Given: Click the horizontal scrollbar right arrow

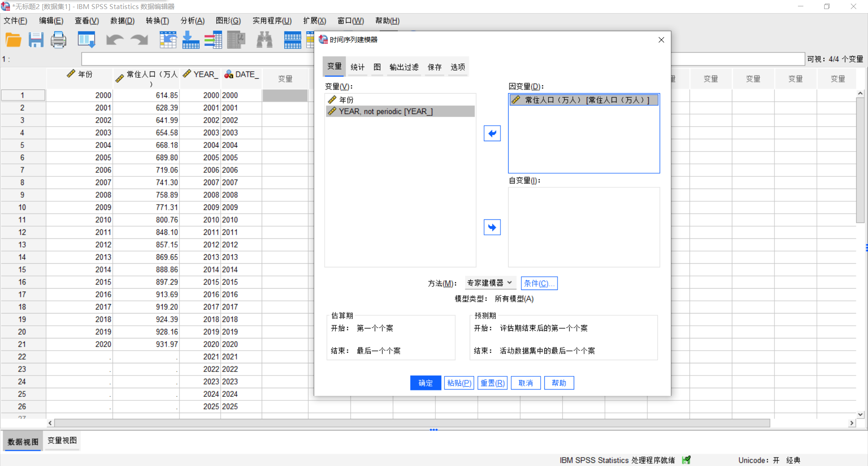Looking at the screenshot, I should (x=852, y=423).
